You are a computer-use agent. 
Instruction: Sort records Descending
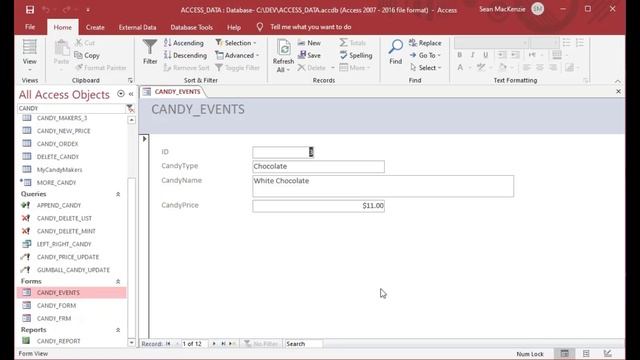click(185, 55)
